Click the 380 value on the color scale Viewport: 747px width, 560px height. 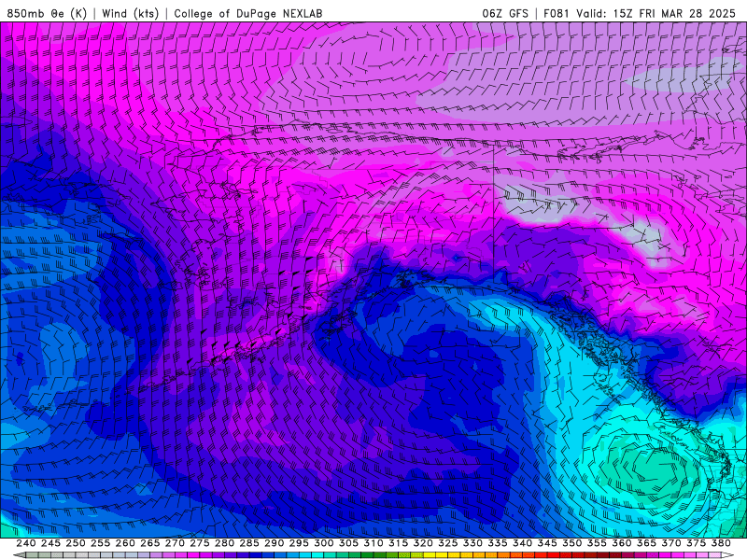coord(721,543)
